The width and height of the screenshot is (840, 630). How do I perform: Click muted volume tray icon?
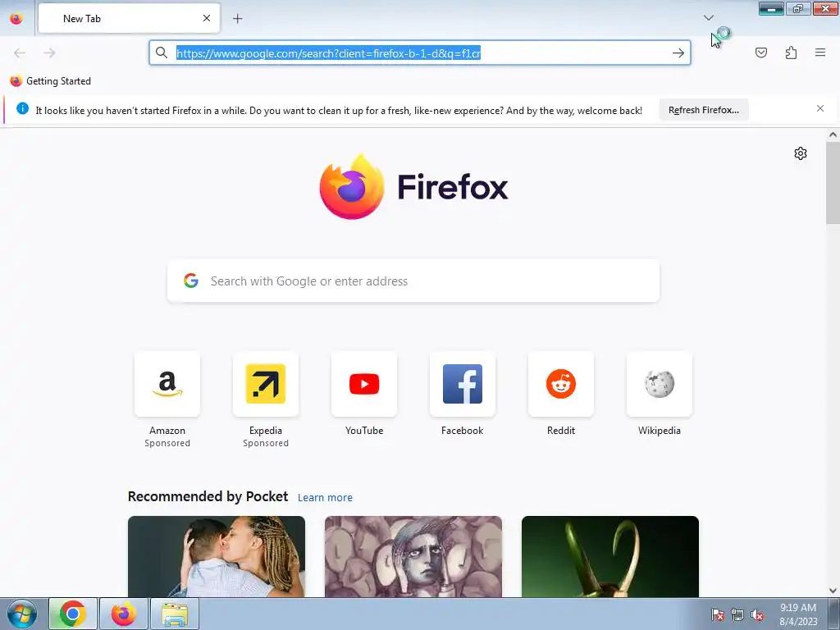click(756, 614)
